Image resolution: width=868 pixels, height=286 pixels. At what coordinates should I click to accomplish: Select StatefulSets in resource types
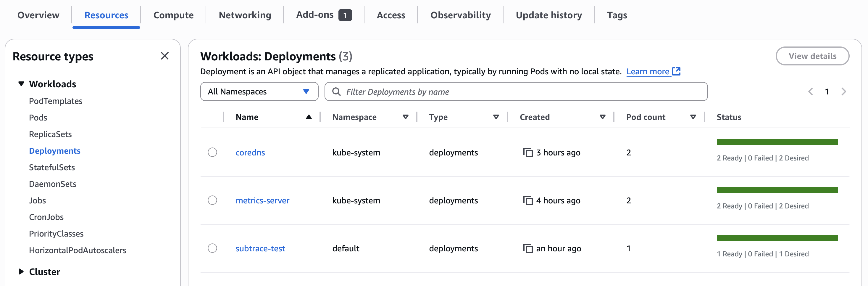coord(52,167)
